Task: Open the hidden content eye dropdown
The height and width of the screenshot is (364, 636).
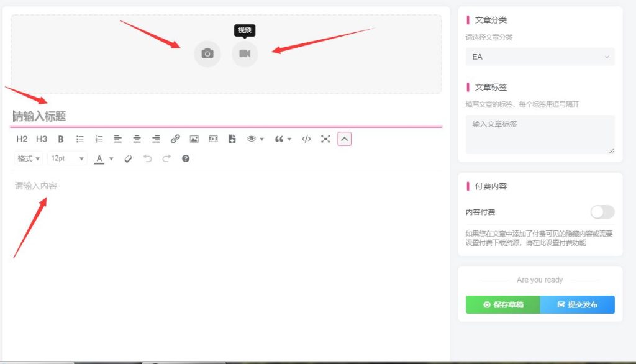Action: 255,139
